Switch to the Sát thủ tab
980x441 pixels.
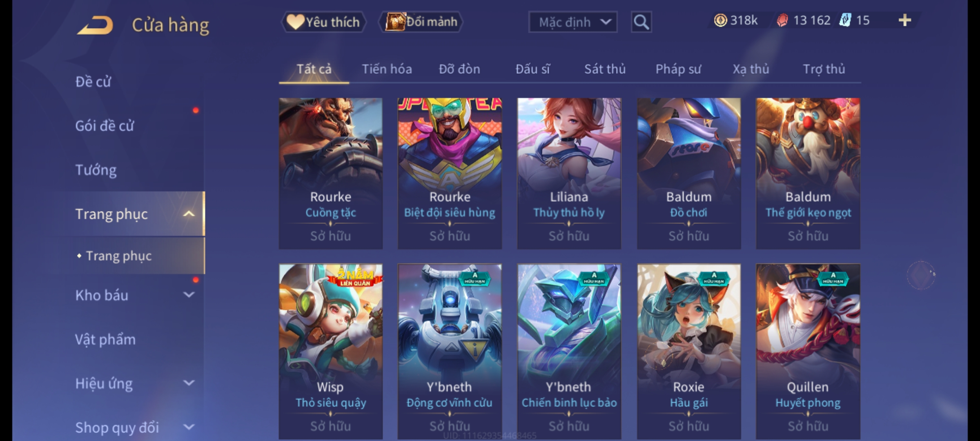pyautogui.click(x=605, y=69)
